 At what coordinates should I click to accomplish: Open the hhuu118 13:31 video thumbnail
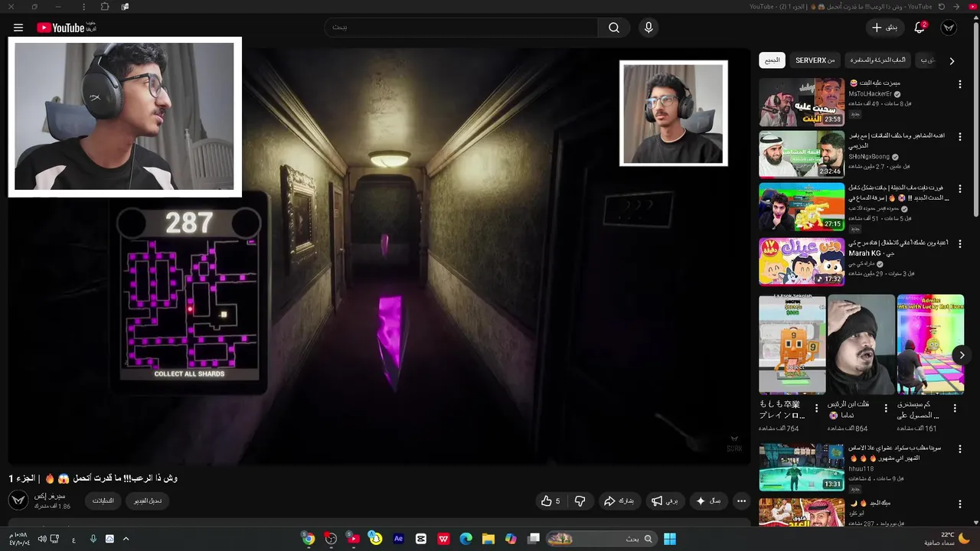(802, 468)
